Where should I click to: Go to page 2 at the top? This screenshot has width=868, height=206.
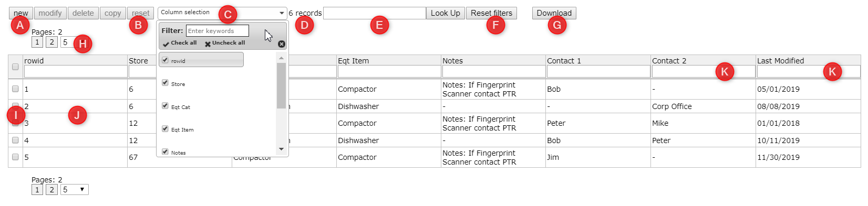[x=51, y=42]
